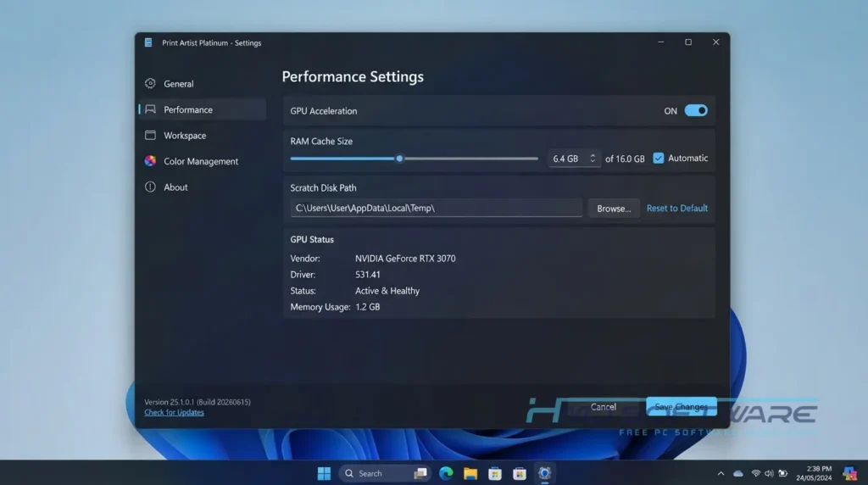Show hidden system tray icons chevron
The image size is (868, 485).
tap(721, 473)
